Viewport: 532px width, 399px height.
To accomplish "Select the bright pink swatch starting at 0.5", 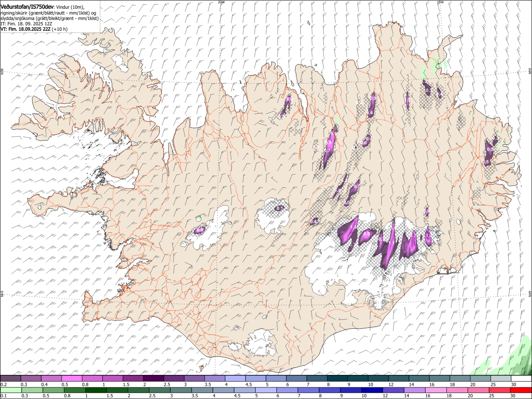I will (x=71, y=378).
